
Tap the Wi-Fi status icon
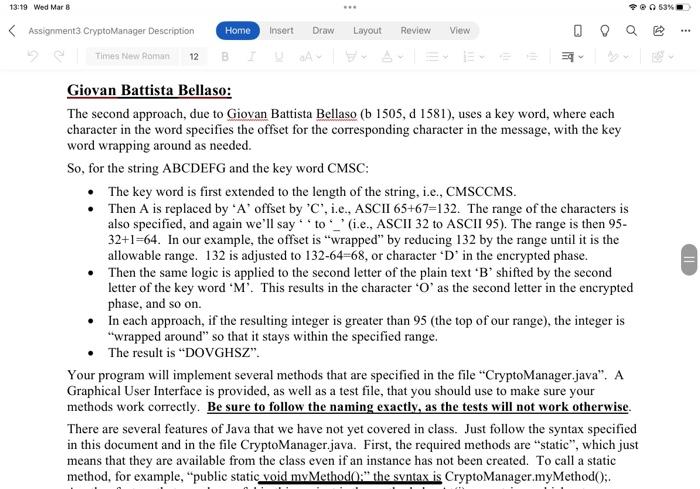pyautogui.click(x=633, y=7)
